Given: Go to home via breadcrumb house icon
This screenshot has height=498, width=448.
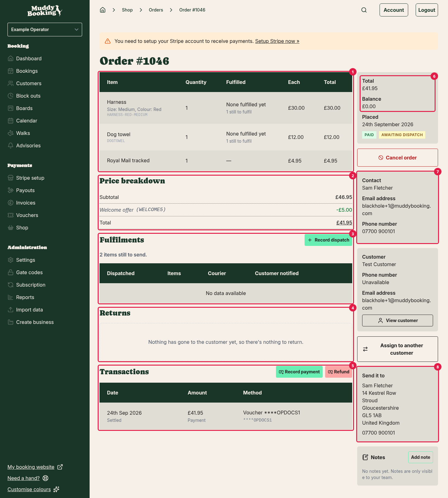Looking at the screenshot, I should [x=103, y=10].
